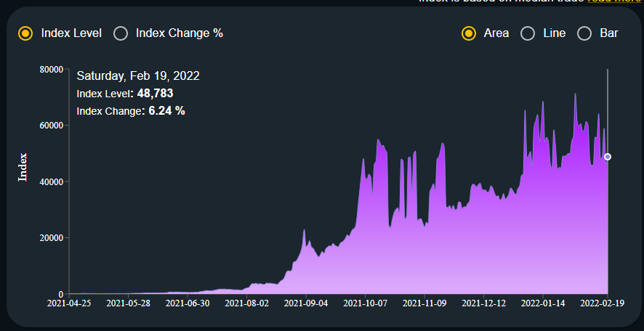Screen dimensions: 644x331
Task: Click the 2021-05-28 x-axis date label
Action: pyautogui.click(x=128, y=303)
